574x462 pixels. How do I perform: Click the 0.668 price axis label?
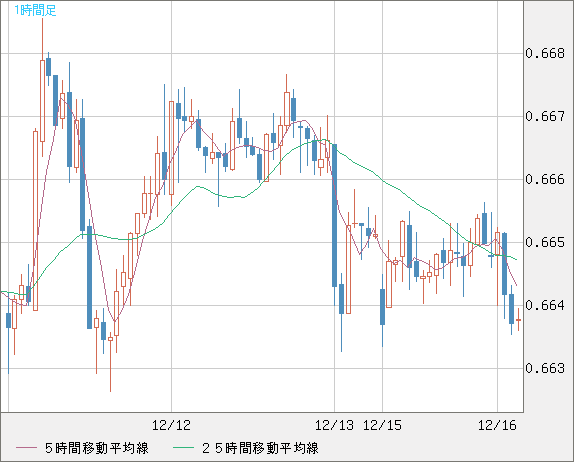(x=545, y=53)
